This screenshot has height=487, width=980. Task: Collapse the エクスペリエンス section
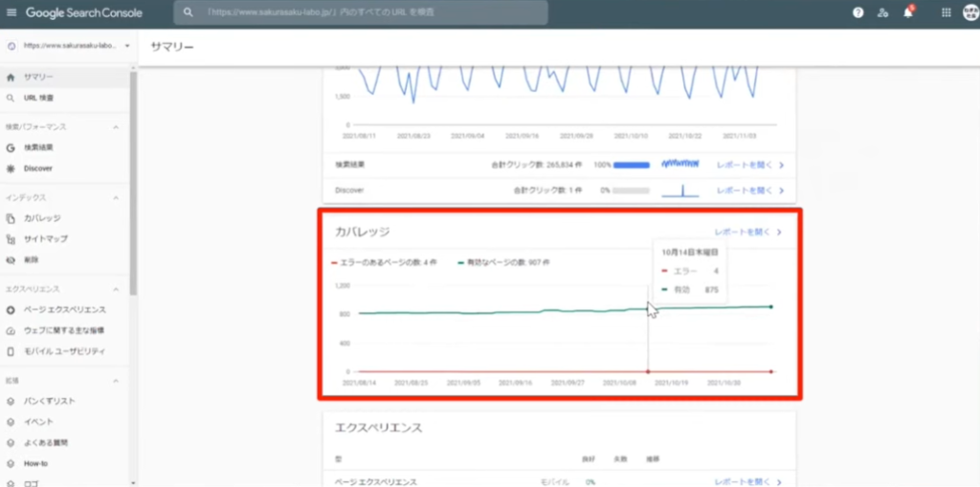click(x=116, y=290)
